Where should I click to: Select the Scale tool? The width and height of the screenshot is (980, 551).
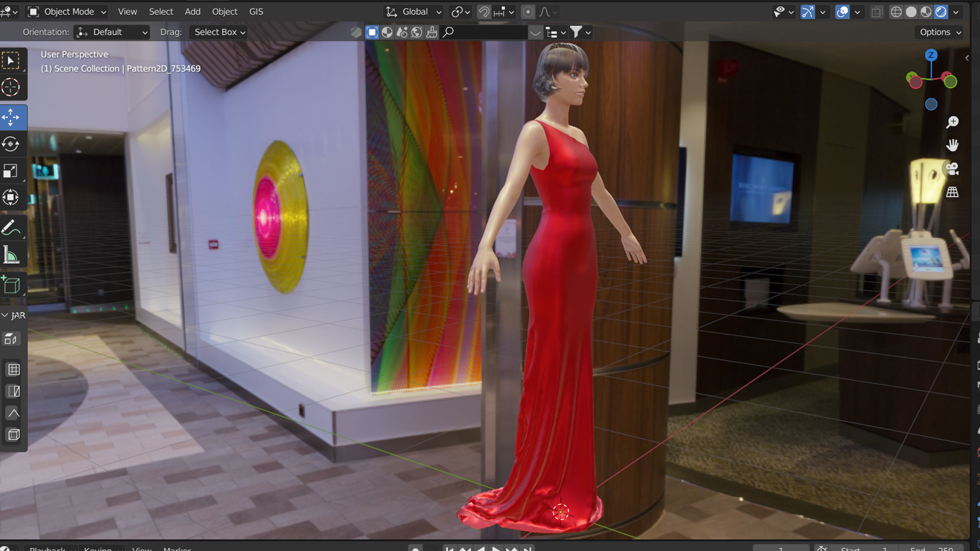11,170
